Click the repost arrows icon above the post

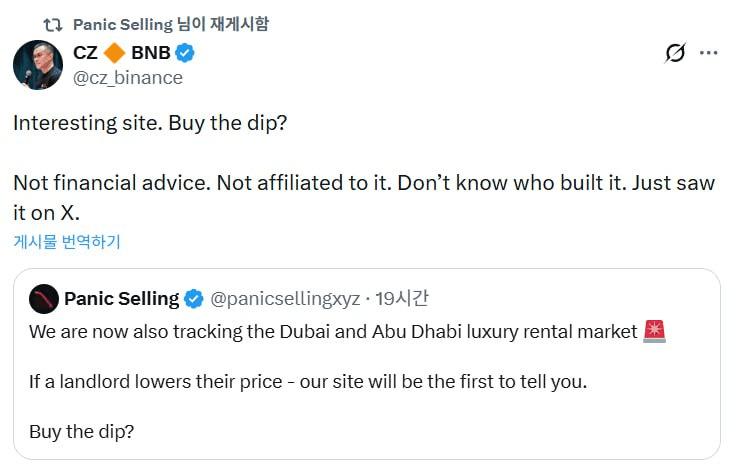(x=52, y=24)
